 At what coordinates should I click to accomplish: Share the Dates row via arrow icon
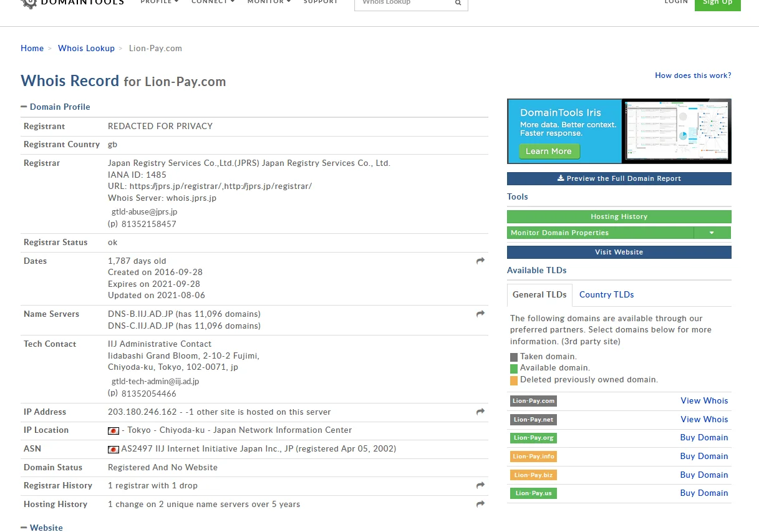pos(480,261)
